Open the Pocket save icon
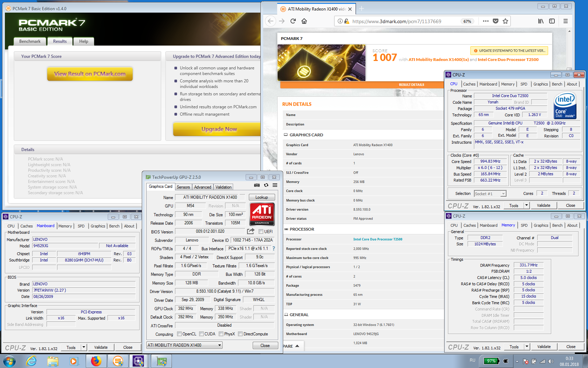 coord(496,21)
